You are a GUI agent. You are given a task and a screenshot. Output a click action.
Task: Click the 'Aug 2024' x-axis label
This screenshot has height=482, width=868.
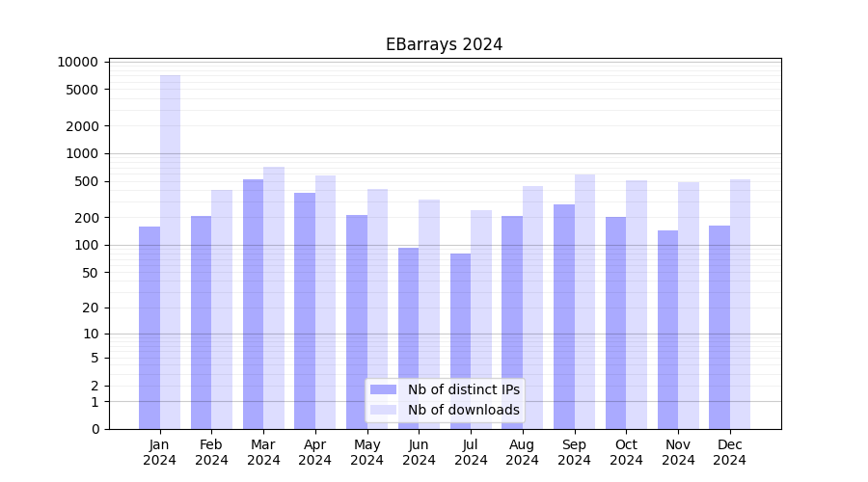pos(522,452)
